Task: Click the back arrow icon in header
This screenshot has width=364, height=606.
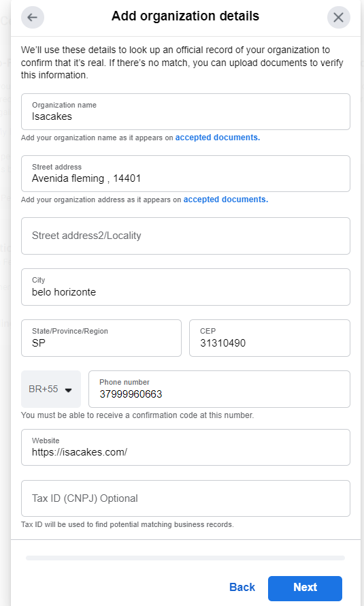Action: coord(33,18)
